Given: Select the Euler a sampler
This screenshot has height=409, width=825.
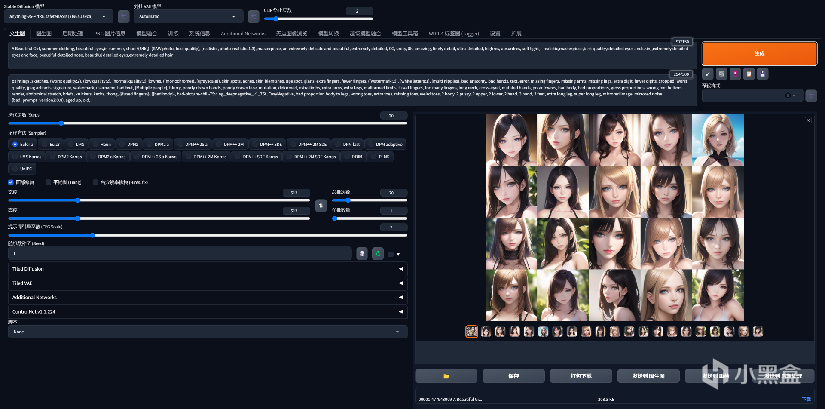Looking at the screenshot, I should (x=22, y=144).
